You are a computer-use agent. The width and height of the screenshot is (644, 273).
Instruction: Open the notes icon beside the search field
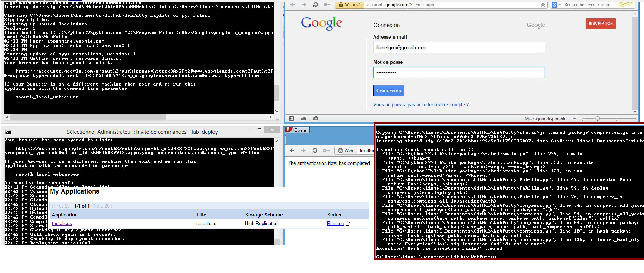pyautogui.click(x=626, y=4)
